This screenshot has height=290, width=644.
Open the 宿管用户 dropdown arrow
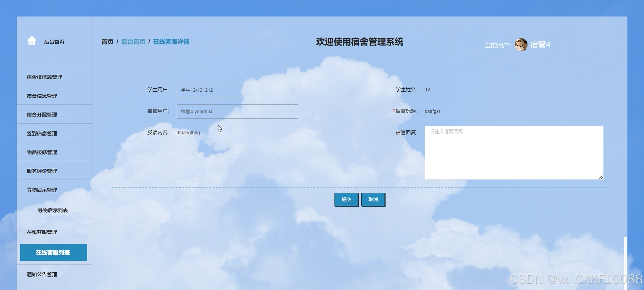(x=292, y=111)
